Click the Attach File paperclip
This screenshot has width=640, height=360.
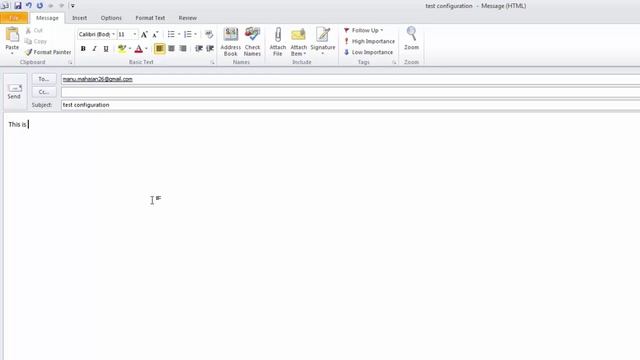click(278, 42)
